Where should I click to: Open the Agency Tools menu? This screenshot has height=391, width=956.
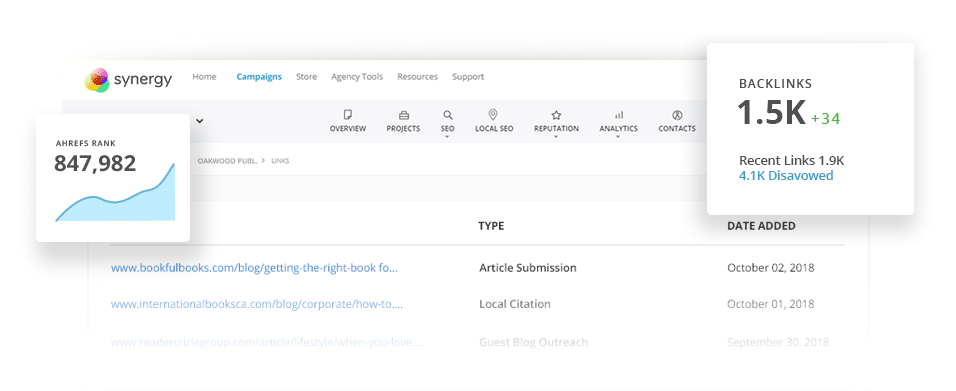tap(357, 77)
